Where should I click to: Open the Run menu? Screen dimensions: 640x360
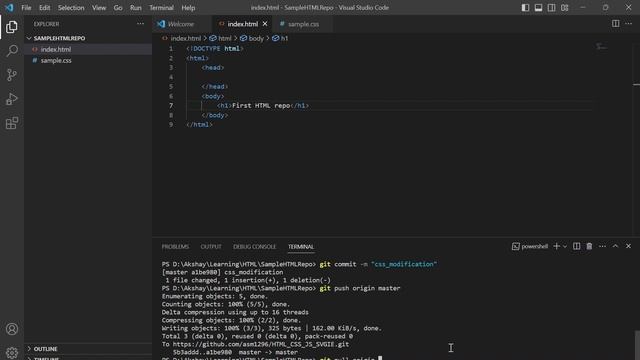click(x=136, y=8)
